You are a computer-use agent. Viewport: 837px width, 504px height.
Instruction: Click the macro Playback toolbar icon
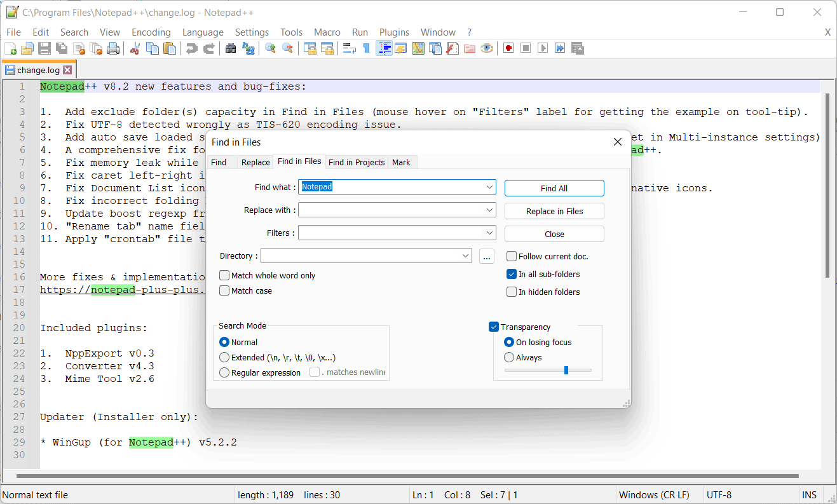click(x=543, y=48)
